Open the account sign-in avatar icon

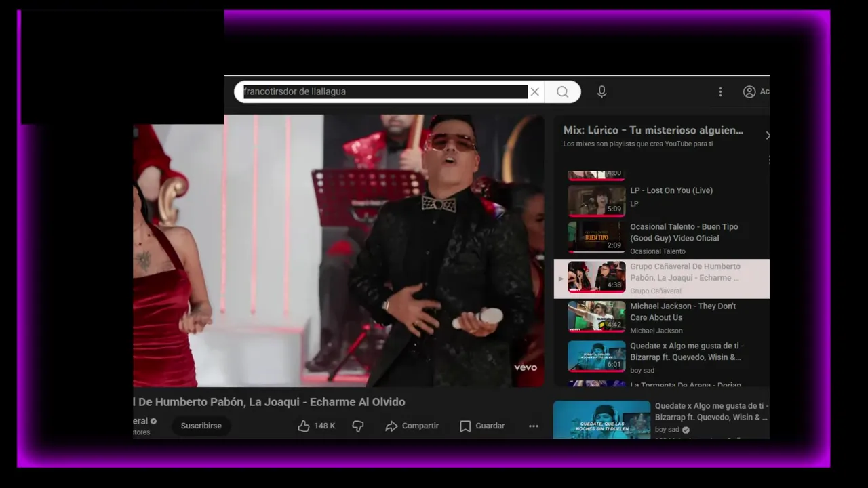(x=749, y=91)
